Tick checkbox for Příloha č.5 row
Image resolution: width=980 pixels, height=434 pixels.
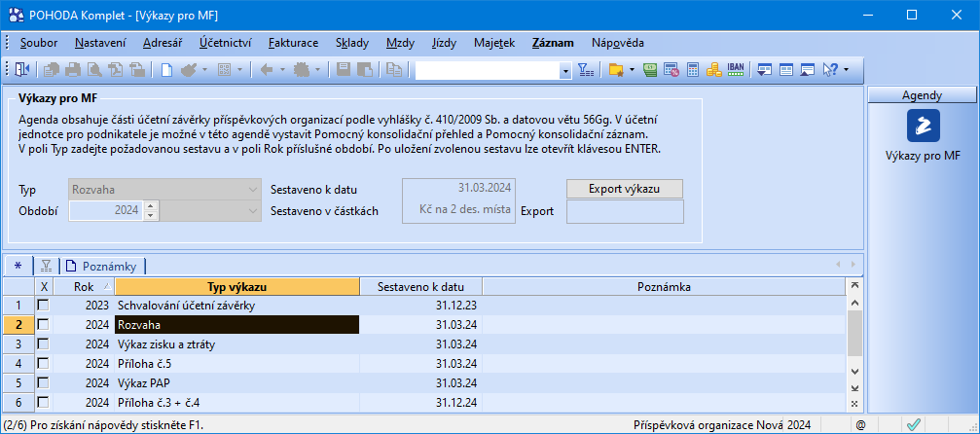(x=43, y=363)
